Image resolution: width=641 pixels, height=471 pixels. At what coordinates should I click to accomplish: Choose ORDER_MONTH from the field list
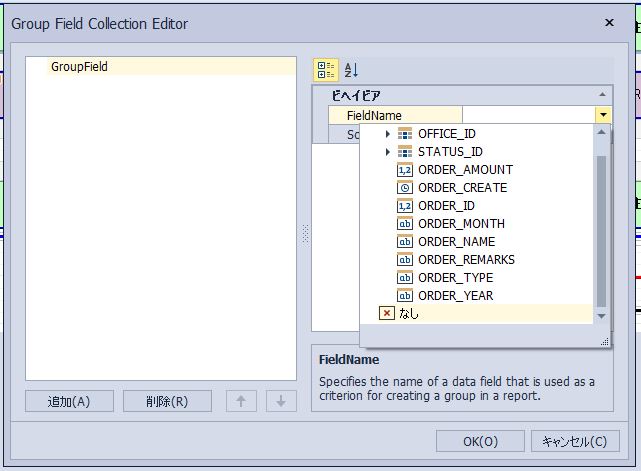pyautogui.click(x=461, y=224)
